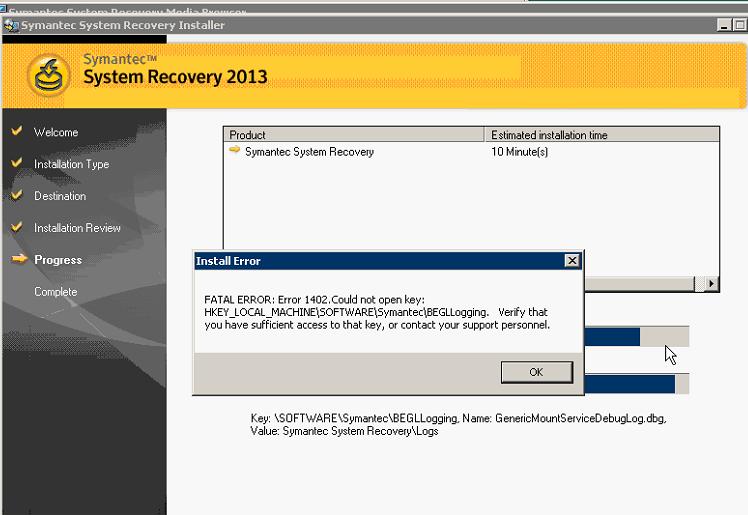The height and width of the screenshot is (515, 748).
Task: Select the Installation Type step label
Action: (72, 164)
